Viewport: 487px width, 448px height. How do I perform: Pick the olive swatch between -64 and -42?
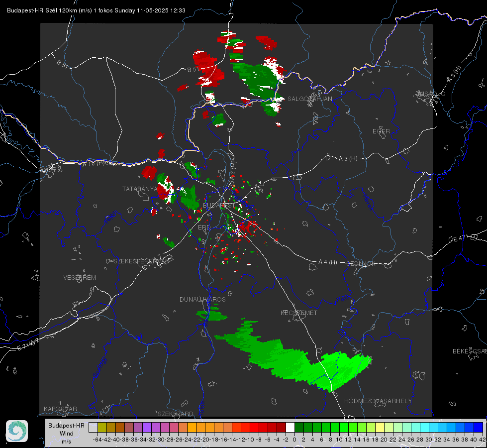(x=102, y=428)
